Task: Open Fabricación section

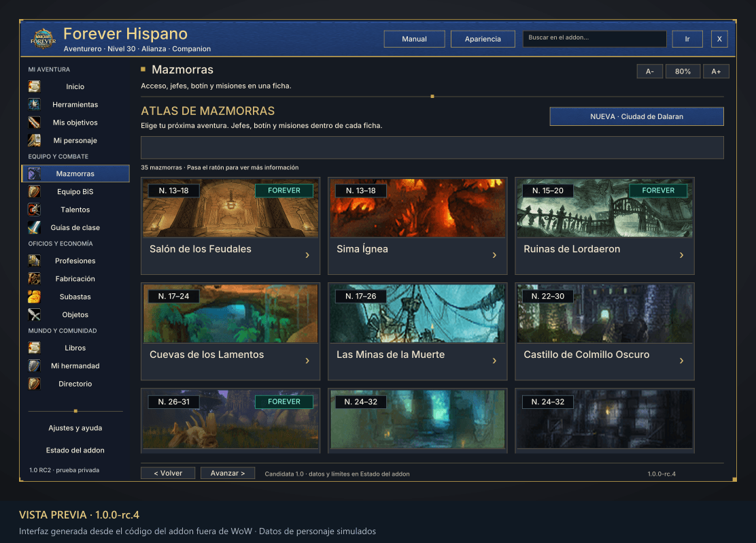Action: pos(75,278)
